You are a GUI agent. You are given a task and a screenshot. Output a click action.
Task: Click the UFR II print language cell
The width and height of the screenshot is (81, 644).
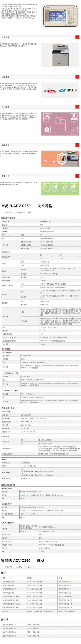pyautogui.click(x=50, y=359)
